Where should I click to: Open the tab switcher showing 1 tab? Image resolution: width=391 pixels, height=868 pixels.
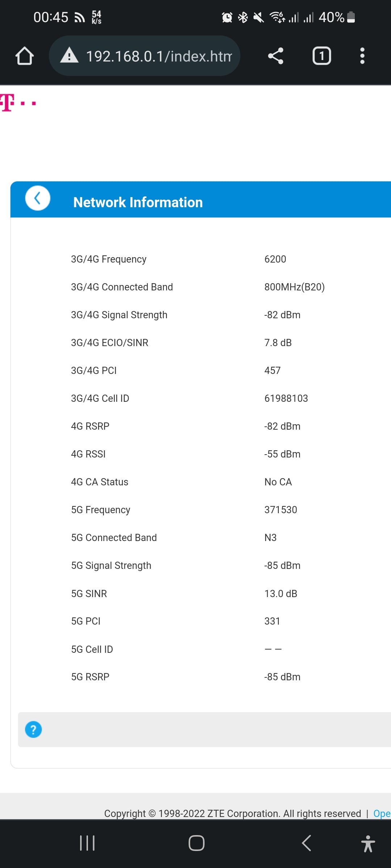[321, 56]
